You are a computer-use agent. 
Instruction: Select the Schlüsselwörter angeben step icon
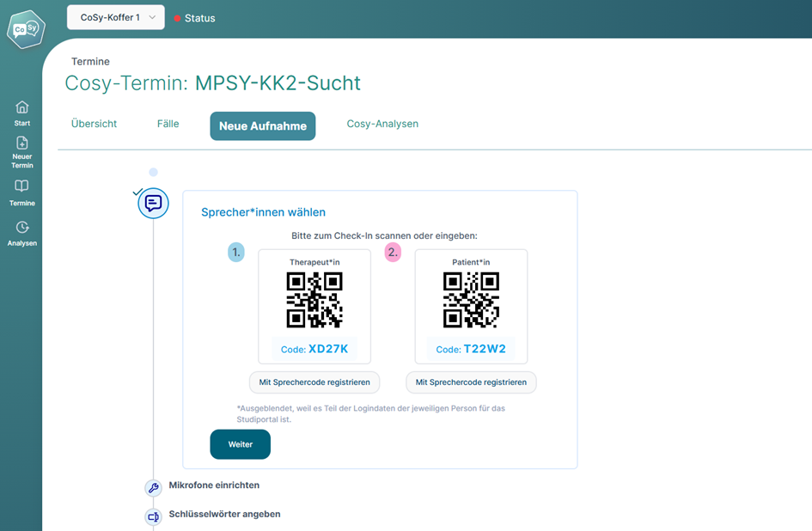[x=152, y=516]
